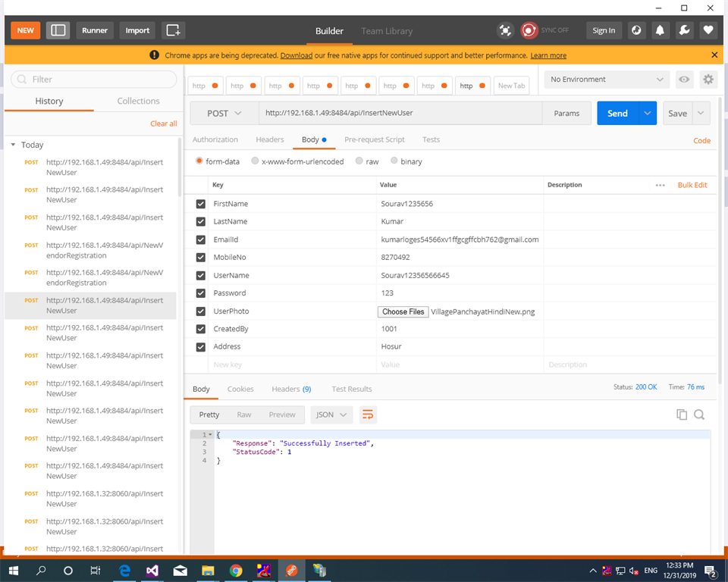Open response search with the magnifier icon
The image size is (728, 582).
[x=699, y=415]
